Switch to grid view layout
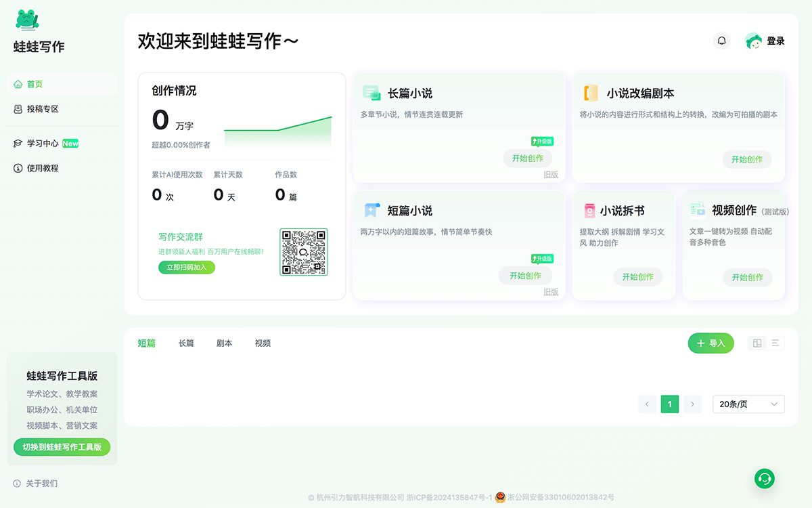Viewport: 812px width, 508px height. (x=757, y=343)
